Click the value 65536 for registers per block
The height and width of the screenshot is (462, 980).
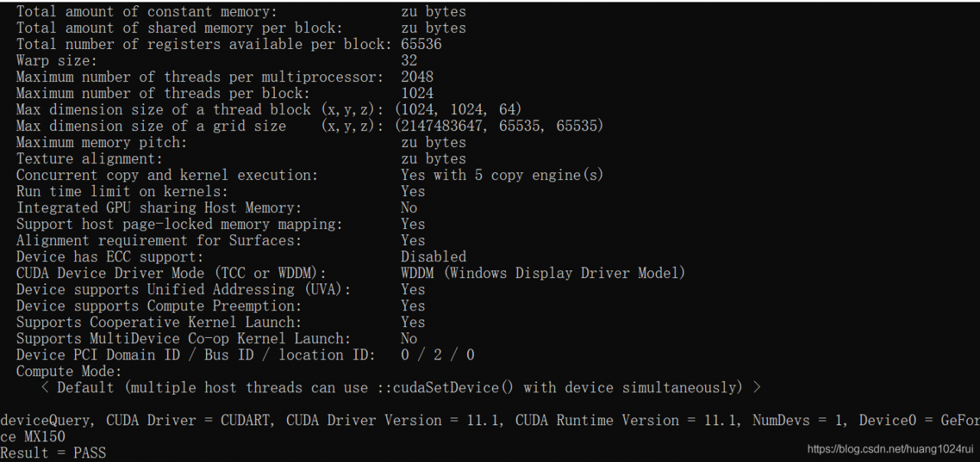coord(421,44)
